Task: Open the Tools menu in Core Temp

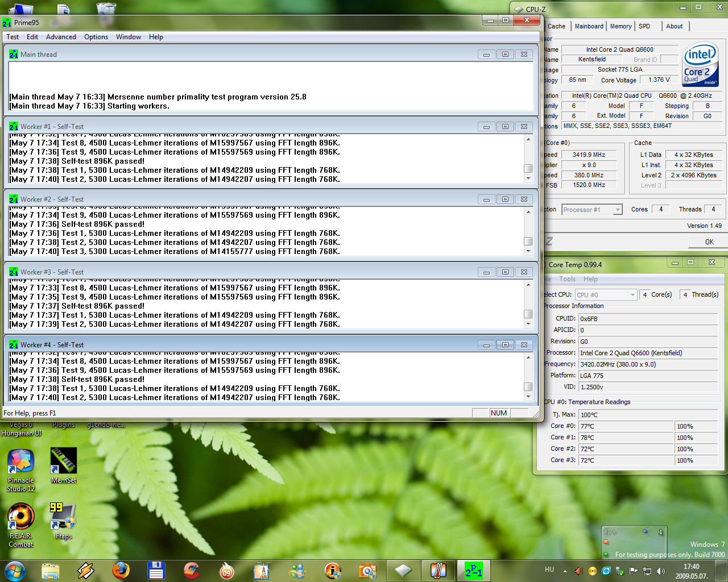Action: (x=567, y=279)
